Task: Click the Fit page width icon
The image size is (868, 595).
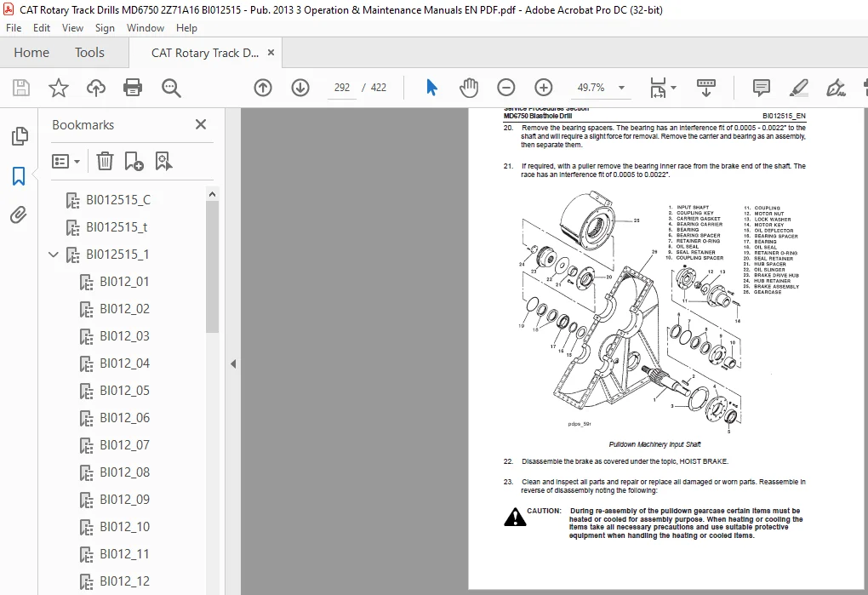Action: click(x=658, y=88)
